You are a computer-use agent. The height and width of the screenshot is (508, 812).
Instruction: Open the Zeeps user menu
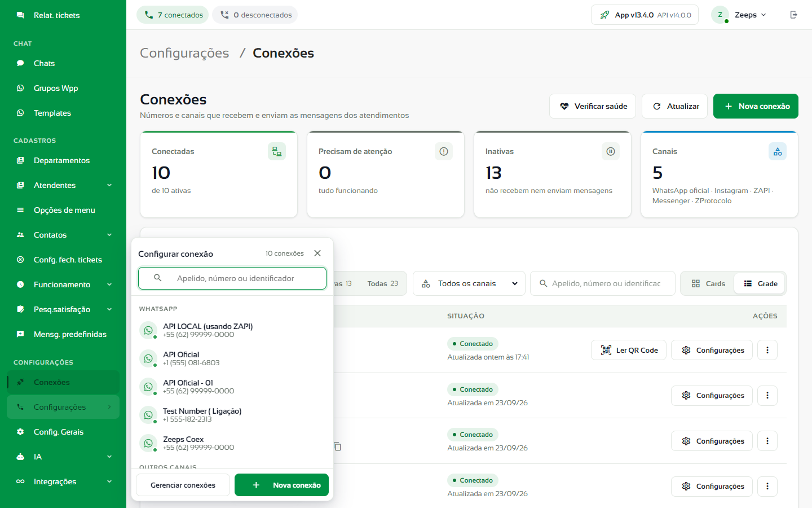point(739,15)
